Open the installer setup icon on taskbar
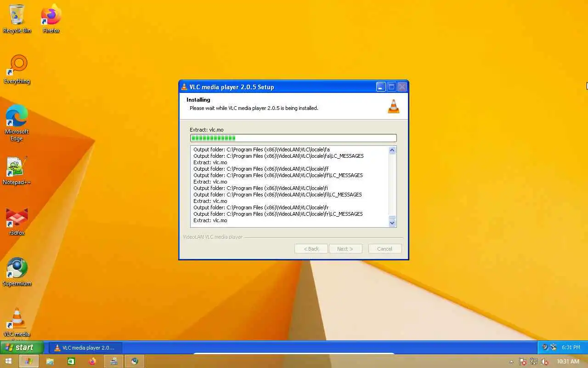588x368 pixels. (x=113, y=362)
